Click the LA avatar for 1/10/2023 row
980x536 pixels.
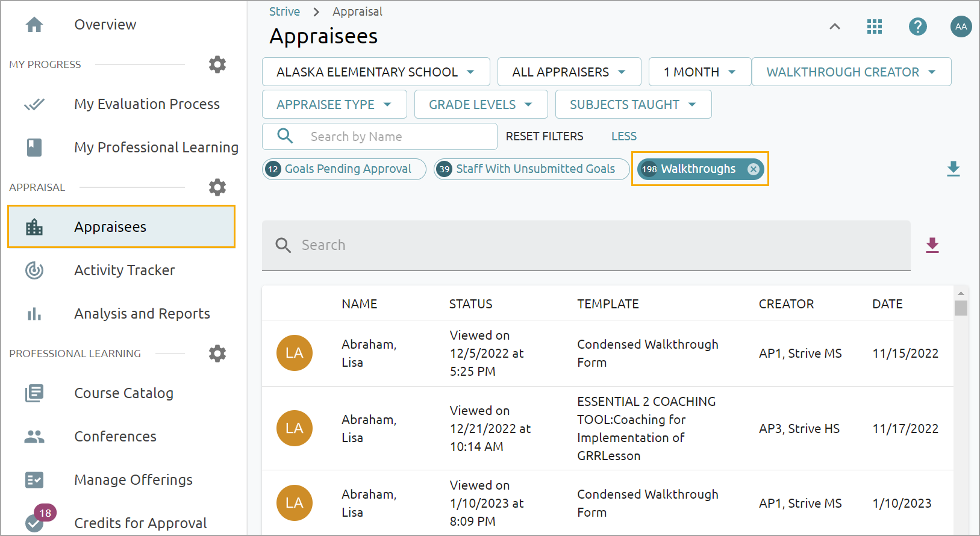point(295,503)
